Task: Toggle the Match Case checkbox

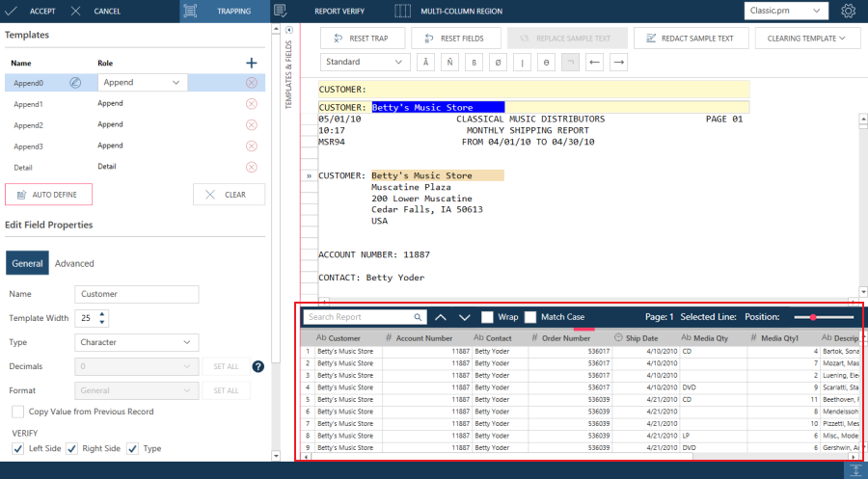Action: pyautogui.click(x=530, y=317)
